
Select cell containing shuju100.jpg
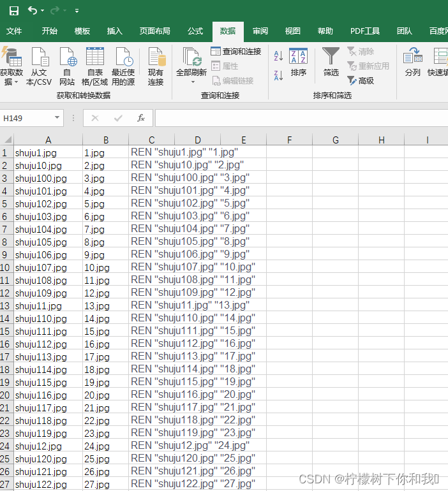[x=49, y=178]
